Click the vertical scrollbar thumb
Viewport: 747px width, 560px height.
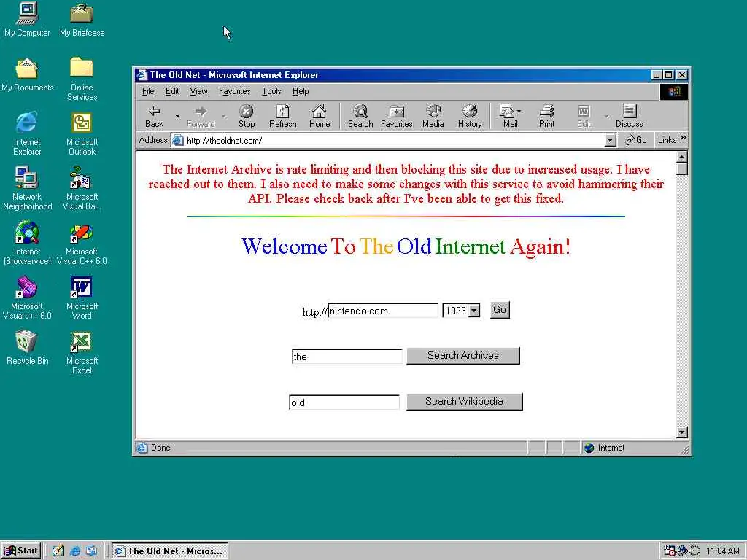point(682,169)
